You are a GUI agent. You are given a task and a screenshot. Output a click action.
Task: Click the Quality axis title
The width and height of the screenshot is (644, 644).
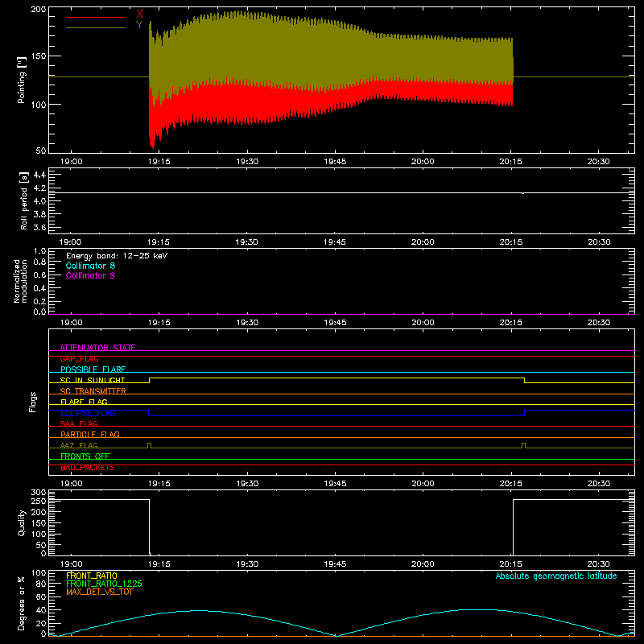22,522
